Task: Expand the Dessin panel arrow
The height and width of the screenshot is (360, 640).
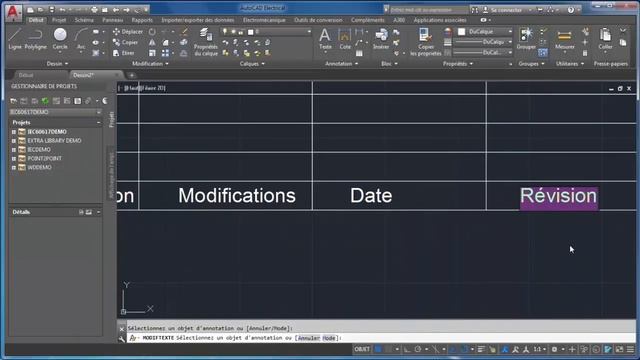Action: pyautogui.click(x=67, y=64)
